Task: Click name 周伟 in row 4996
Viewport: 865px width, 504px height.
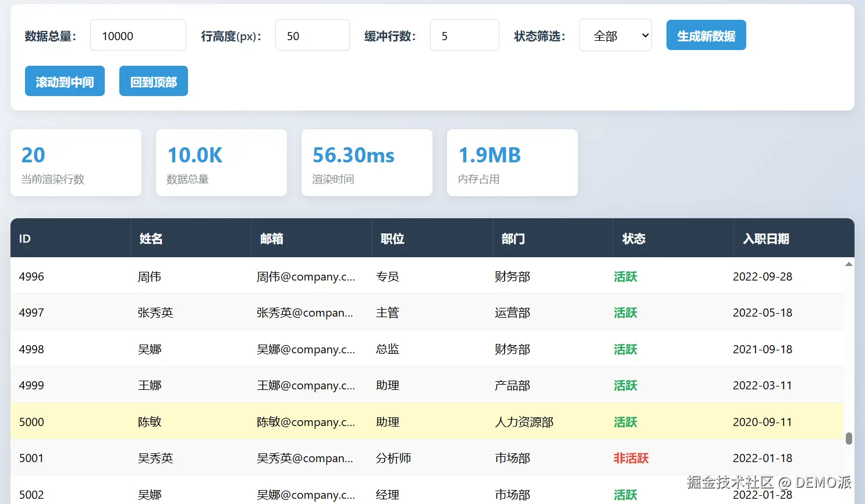Action: pos(150,276)
